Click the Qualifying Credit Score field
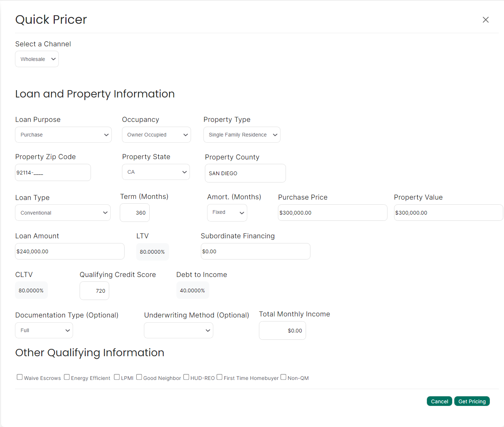504x427 pixels. [94, 291]
